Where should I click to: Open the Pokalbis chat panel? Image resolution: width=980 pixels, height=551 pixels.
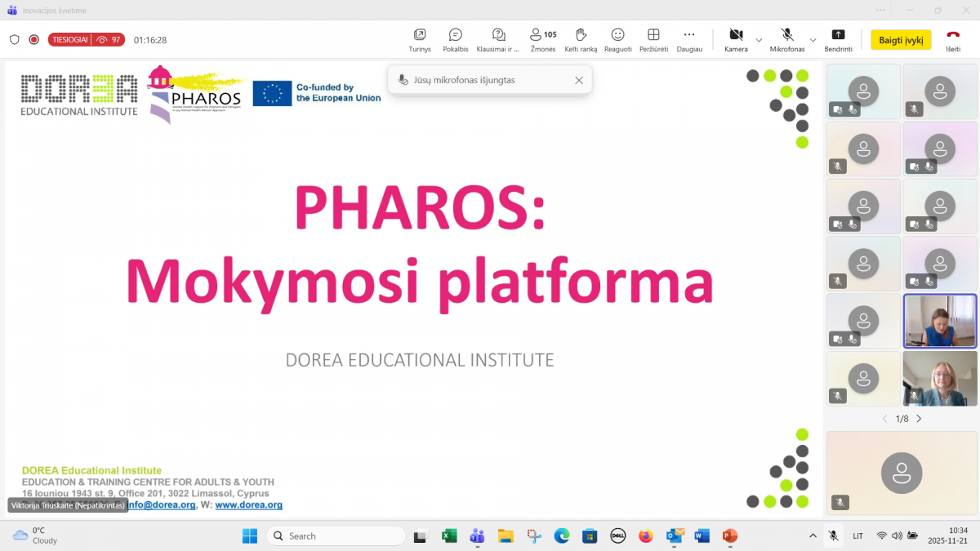pyautogui.click(x=455, y=39)
